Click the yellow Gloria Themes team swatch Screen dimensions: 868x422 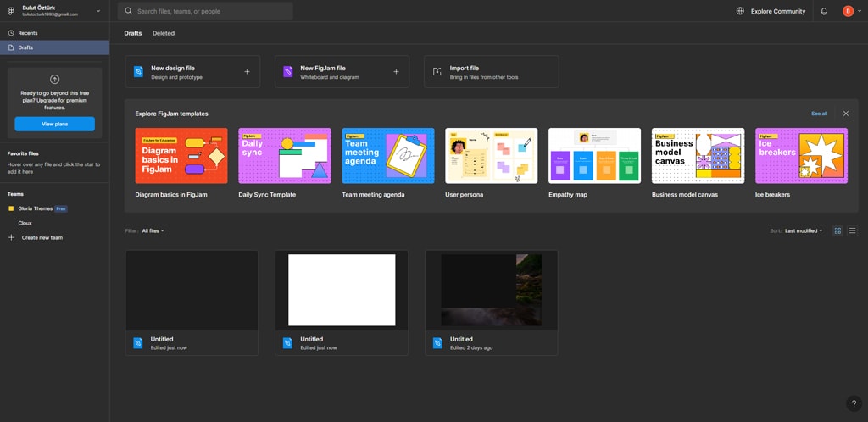[11, 208]
